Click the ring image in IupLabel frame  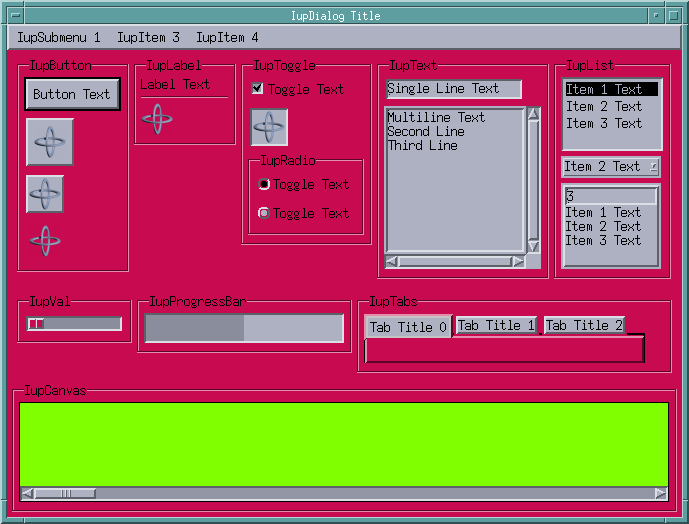point(157,119)
